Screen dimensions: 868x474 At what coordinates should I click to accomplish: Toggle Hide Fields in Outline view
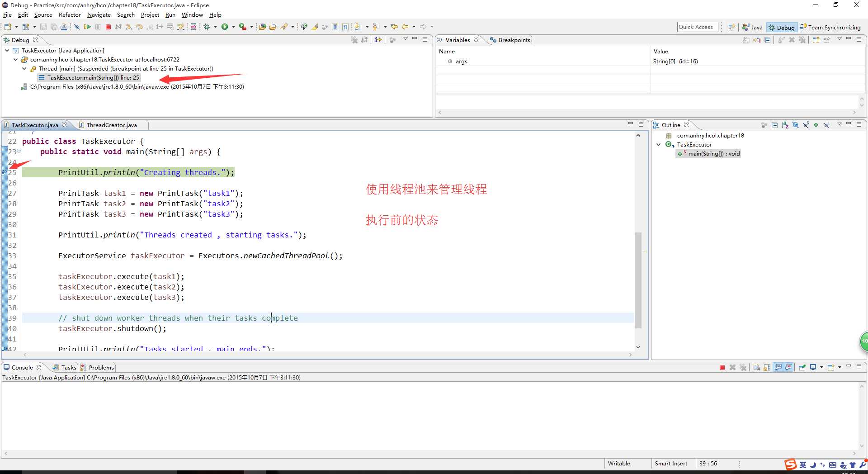click(795, 125)
